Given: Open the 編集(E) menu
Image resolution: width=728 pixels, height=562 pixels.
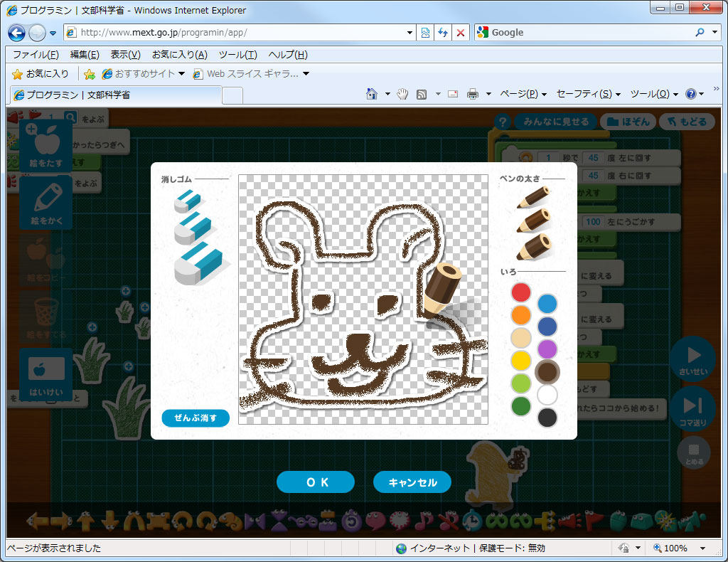Looking at the screenshot, I should coord(85,55).
